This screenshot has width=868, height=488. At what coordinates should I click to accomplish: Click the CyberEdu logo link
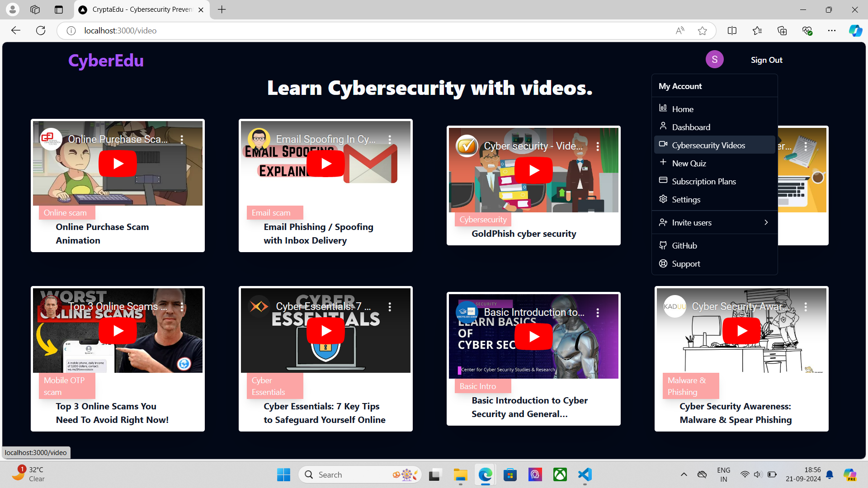point(106,61)
